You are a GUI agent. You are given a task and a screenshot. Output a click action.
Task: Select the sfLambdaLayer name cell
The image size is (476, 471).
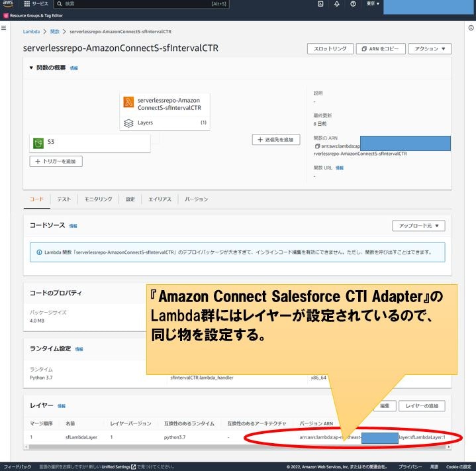(81, 437)
